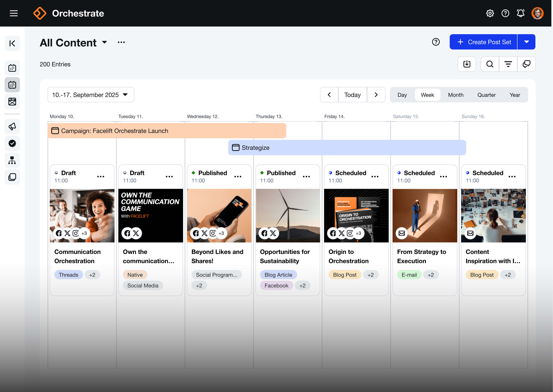Click the notifications bell icon

(520, 13)
